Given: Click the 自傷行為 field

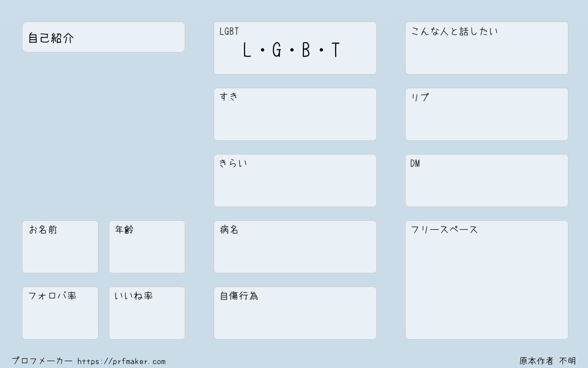Looking at the screenshot, I should pos(295,313).
